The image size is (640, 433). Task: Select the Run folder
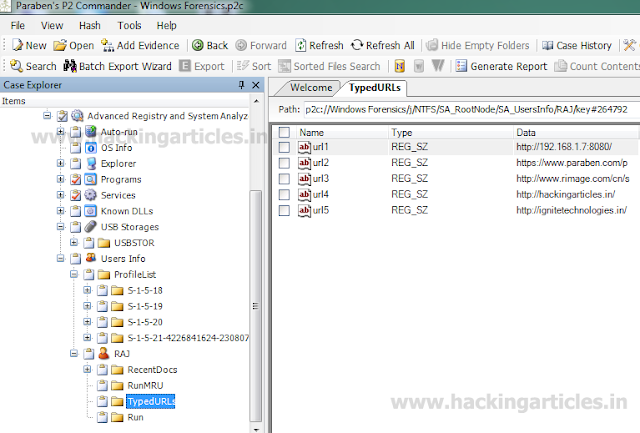[136, 417]
